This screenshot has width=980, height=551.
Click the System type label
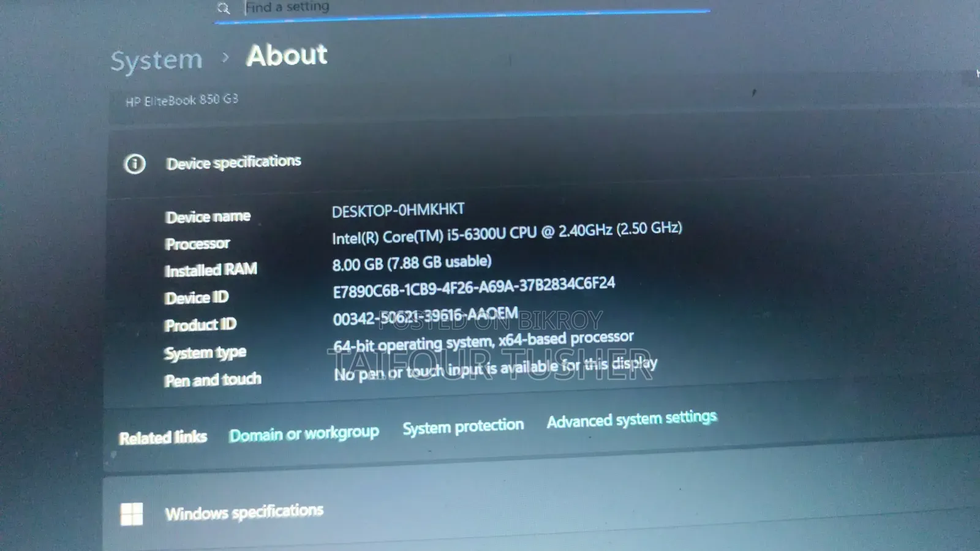tap(205, 353)
